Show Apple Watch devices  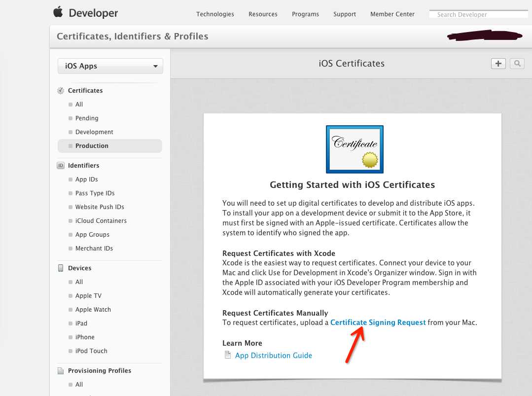pyautogui.click(x=93, y=310)
